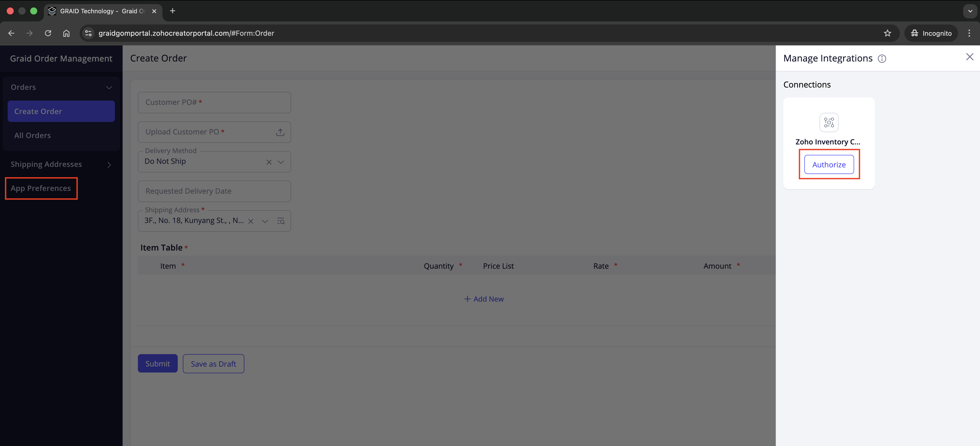The width and height of the screenshot is (980, 446).
Task: Collapse the Orders section in sidebar
Action: (109, 88)
